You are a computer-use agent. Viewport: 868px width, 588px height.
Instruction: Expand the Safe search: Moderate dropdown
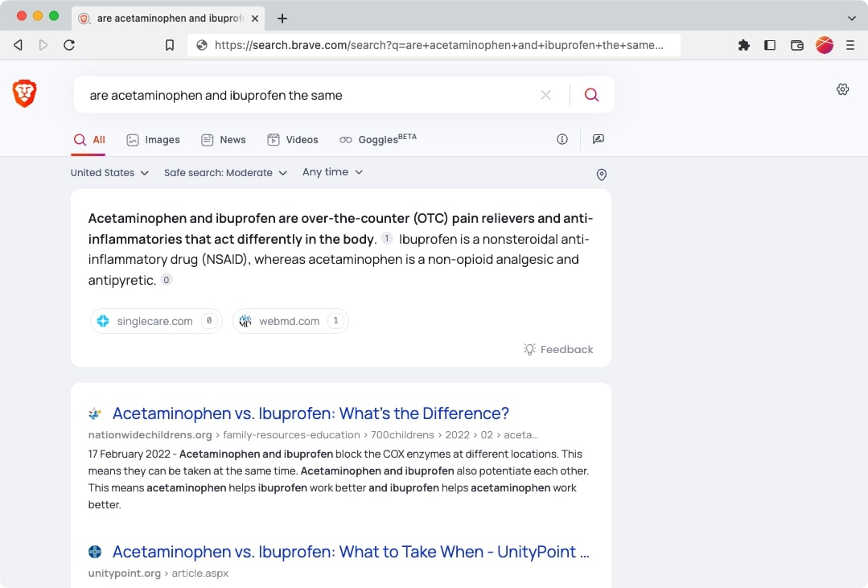(x=225, y=173)
